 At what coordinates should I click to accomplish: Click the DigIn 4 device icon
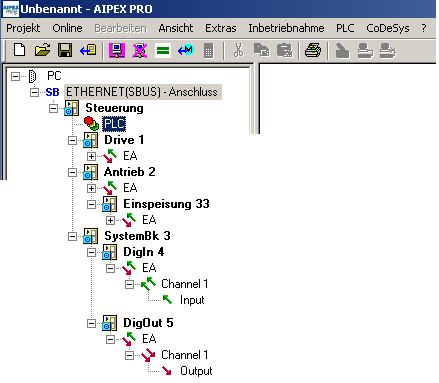pos(109,252)
